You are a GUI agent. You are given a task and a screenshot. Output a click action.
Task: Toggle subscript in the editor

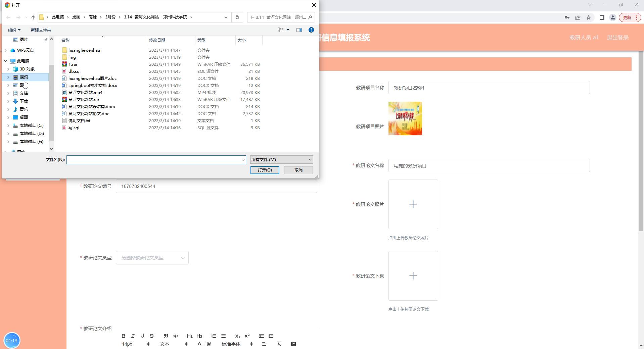pyautogui.click(x=237, y=336)
